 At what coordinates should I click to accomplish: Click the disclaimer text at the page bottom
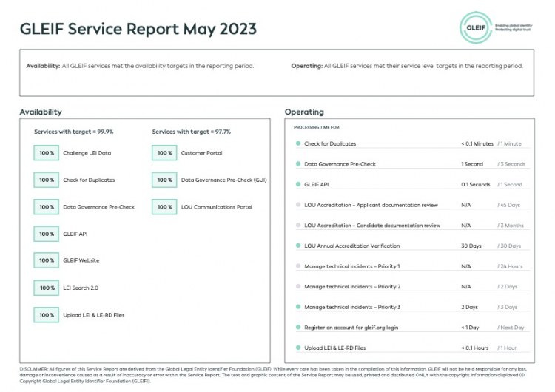pos(277,374)
